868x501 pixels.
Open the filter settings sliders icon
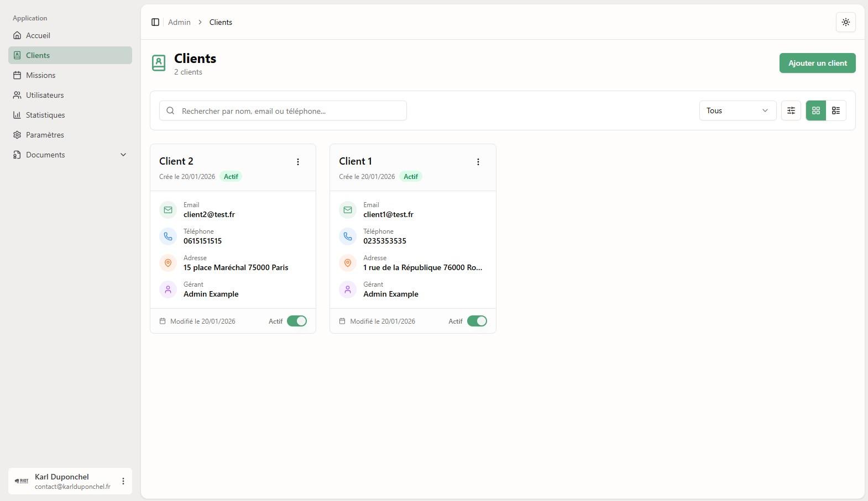click(791, 110)
